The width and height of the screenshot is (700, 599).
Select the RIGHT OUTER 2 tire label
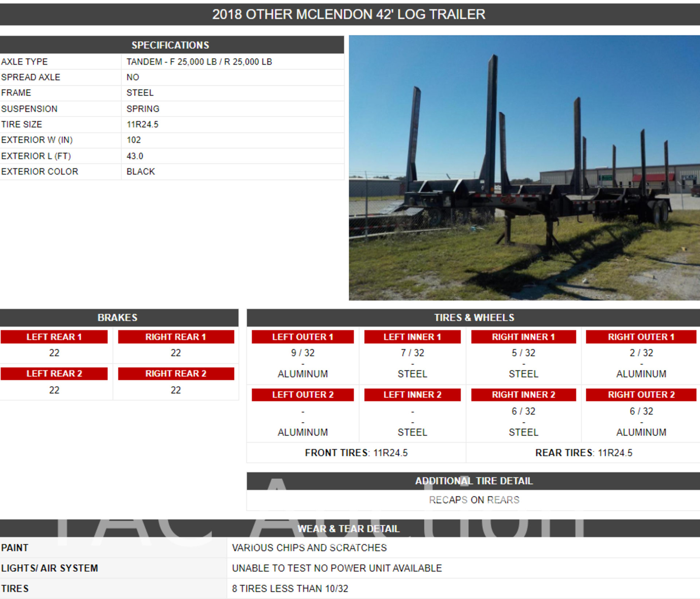point(641,395)
